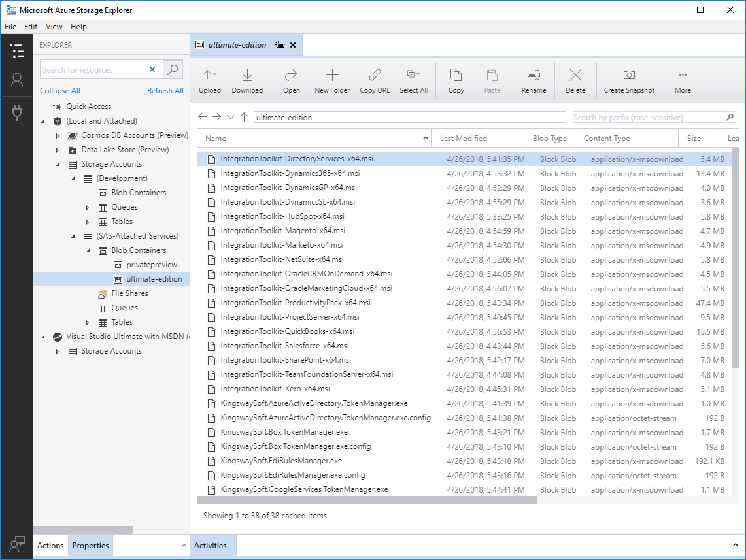This screenshot has width=746, height=560.
Task: Open the View menu
Action: pyautogui.click(x=54, y=27)
